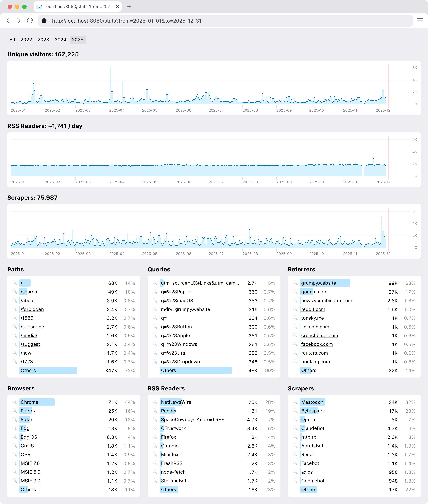The width and height of the screenshot is (428, 504).
Task: Click magnifier icon next to Mastodon scraper
Action: click(295, 402)
